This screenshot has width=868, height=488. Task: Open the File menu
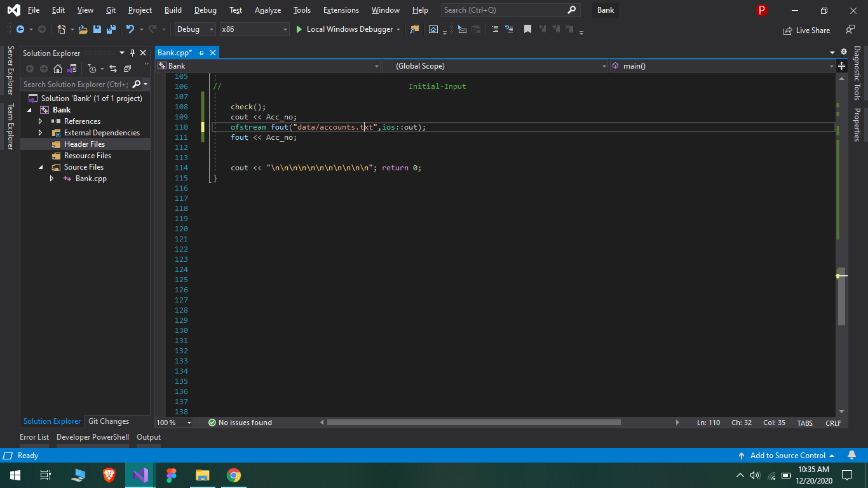pyautogui.click(x=34, y=10)
